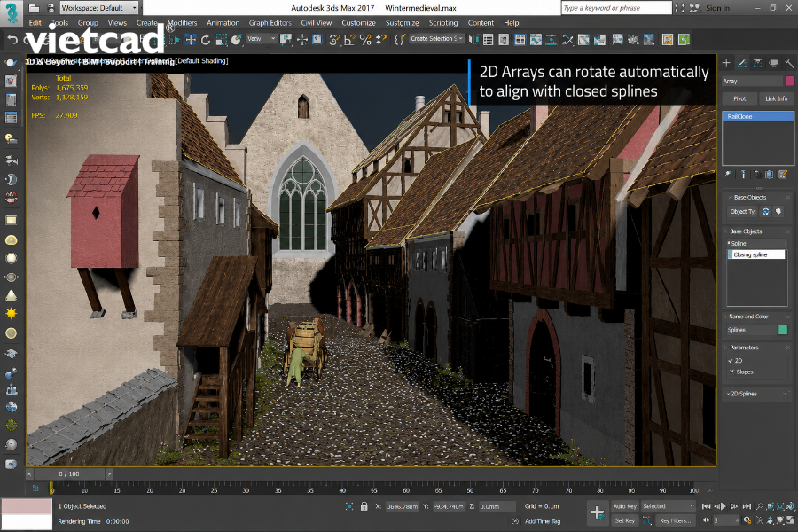Viewport: 798px width, 532px height.
Task: Click the green Splines color swatch
Action: 783,330
